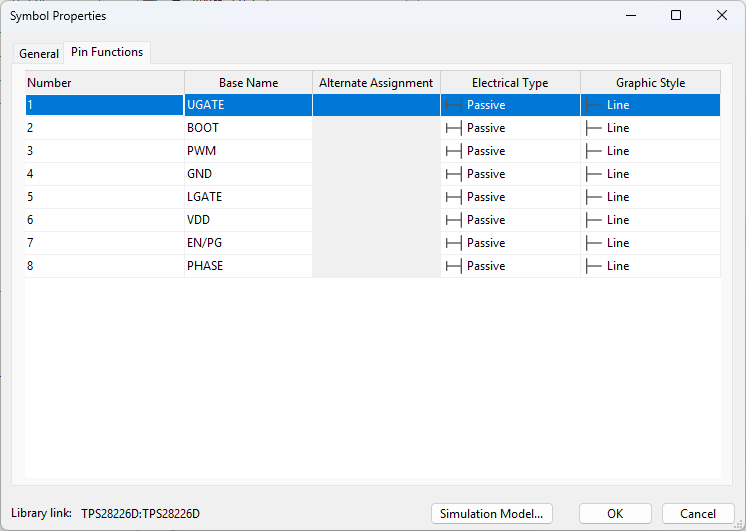Confirm changes with the OK button
746x531 pixels.
pos(615,514)
